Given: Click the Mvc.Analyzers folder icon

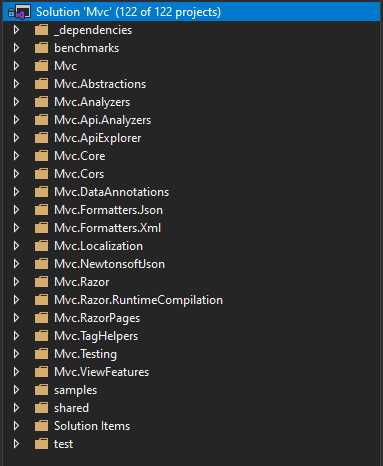Looking at the screenshot, I should pos(41,102).
